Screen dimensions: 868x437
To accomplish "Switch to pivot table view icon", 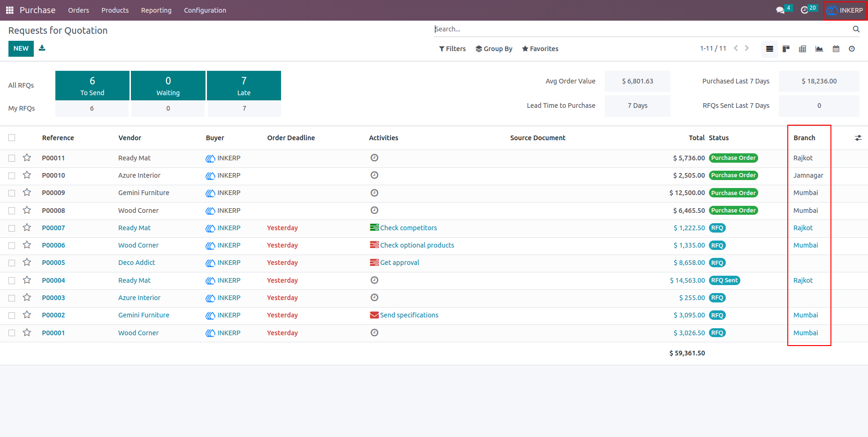I will click(803, 49).
